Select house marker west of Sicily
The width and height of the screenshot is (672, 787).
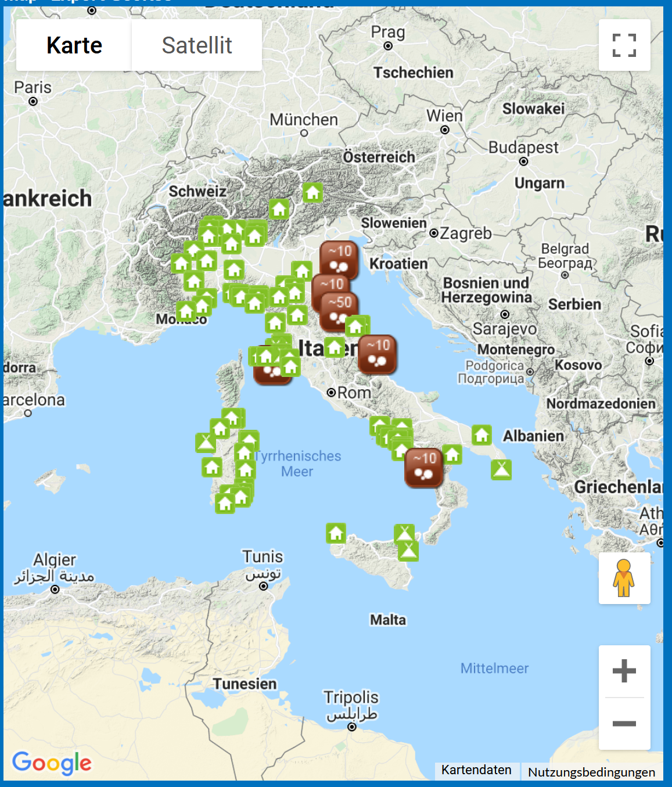pyautogui.click(x=336, y=533)
